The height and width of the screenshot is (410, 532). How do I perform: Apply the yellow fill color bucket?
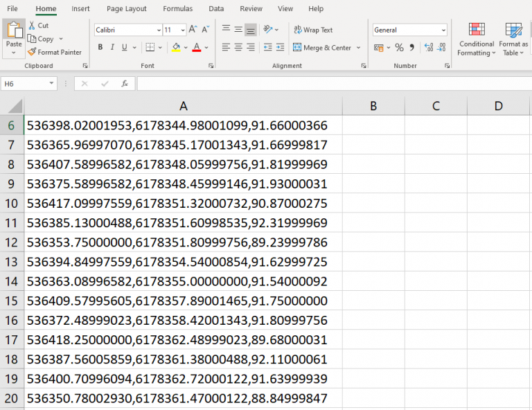click(x=176, y=47)
